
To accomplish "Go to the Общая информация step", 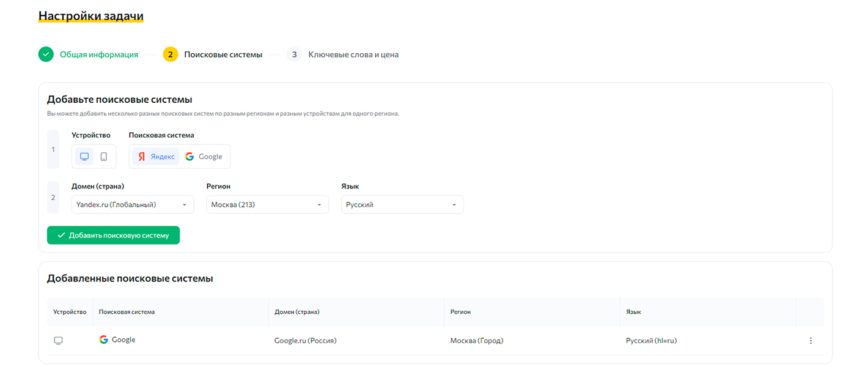I will pyautogui.click(x=99, y=54).
